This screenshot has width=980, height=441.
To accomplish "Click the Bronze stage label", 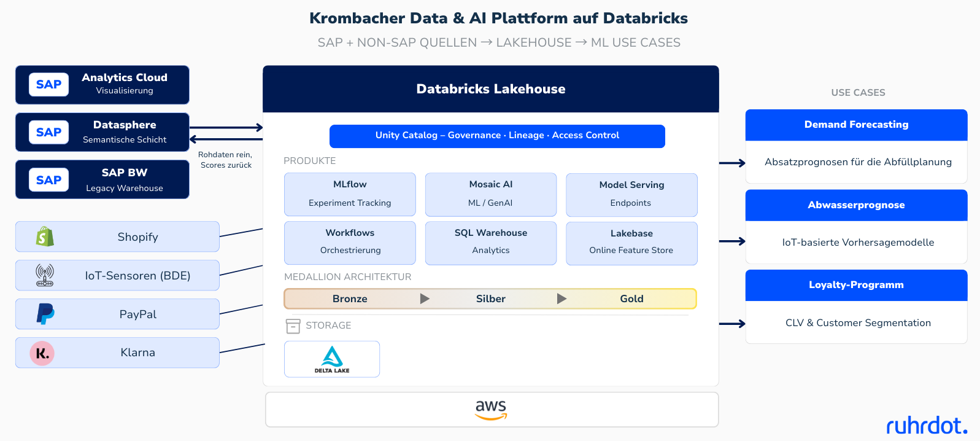I will (350, 299).
